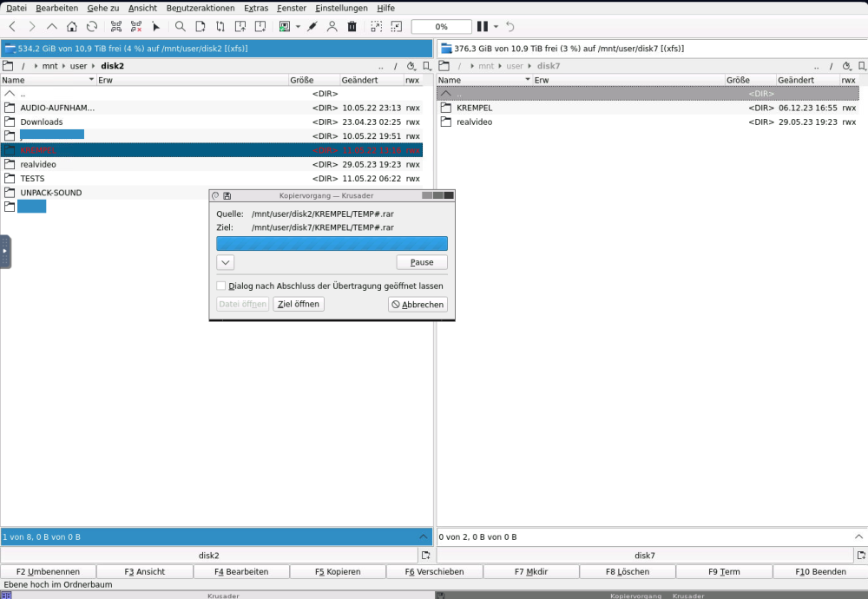Click the toolbar up-directory arrow

[52, 27]
